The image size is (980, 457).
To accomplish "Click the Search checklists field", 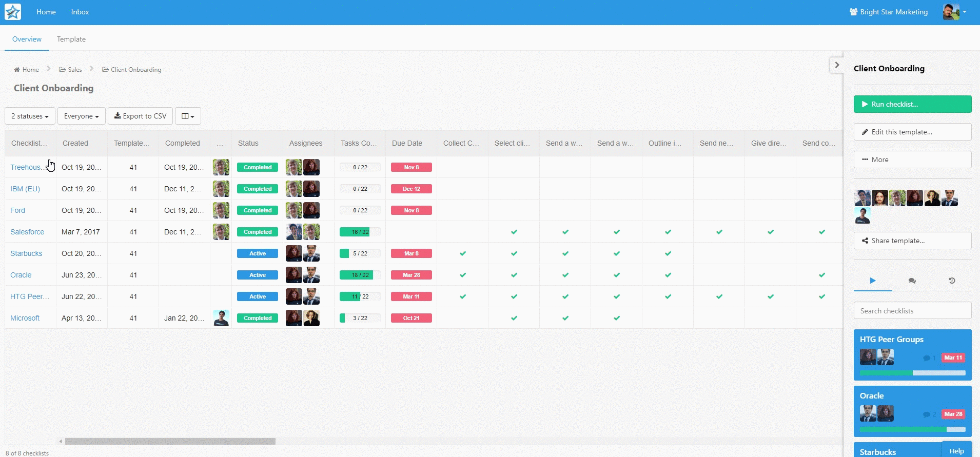I will (x=912, y=311).
